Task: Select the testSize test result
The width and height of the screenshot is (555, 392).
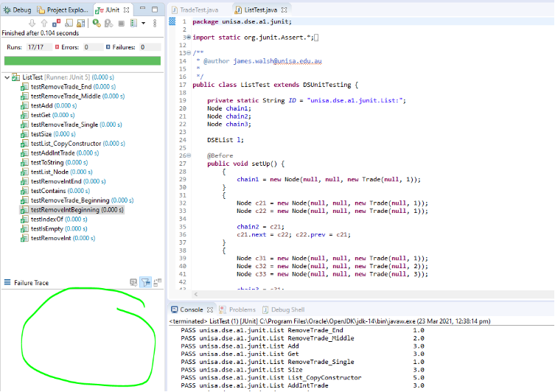Action: (x=48, y=134)
